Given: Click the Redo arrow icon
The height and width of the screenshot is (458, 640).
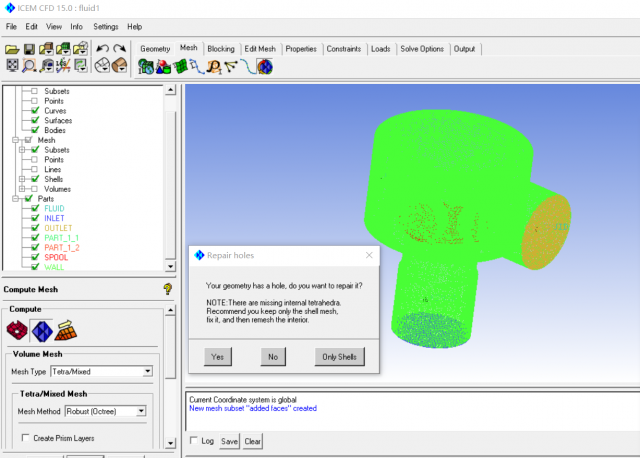Looking at the screenshot, I should 120,48.
